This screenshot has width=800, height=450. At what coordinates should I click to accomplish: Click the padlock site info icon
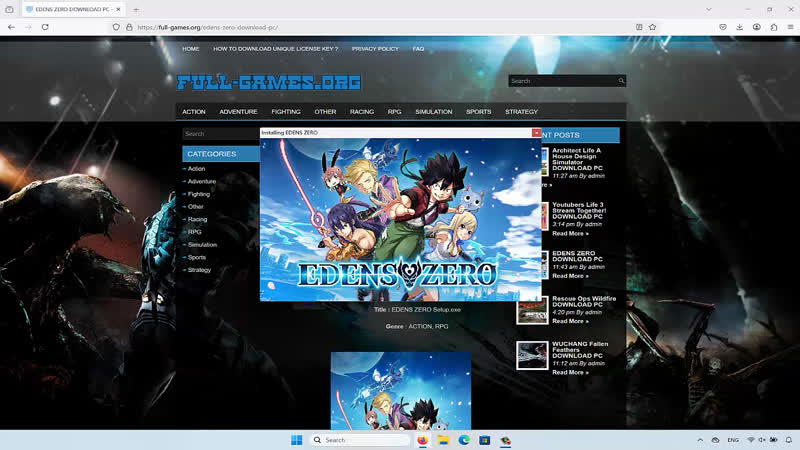click(x=129, y=27)
